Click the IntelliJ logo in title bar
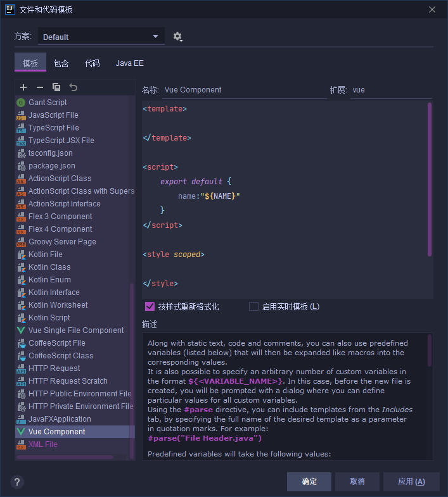 coord(10,9)
